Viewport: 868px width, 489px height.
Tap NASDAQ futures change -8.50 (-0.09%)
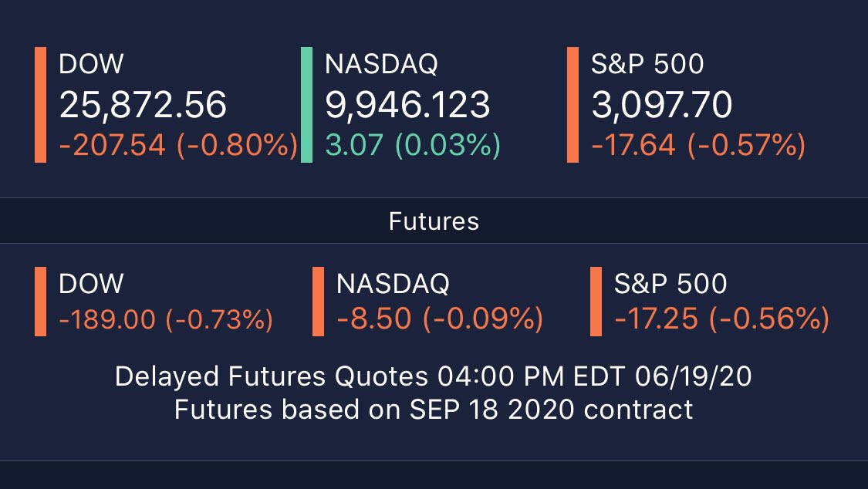click(x=439, y=319)
